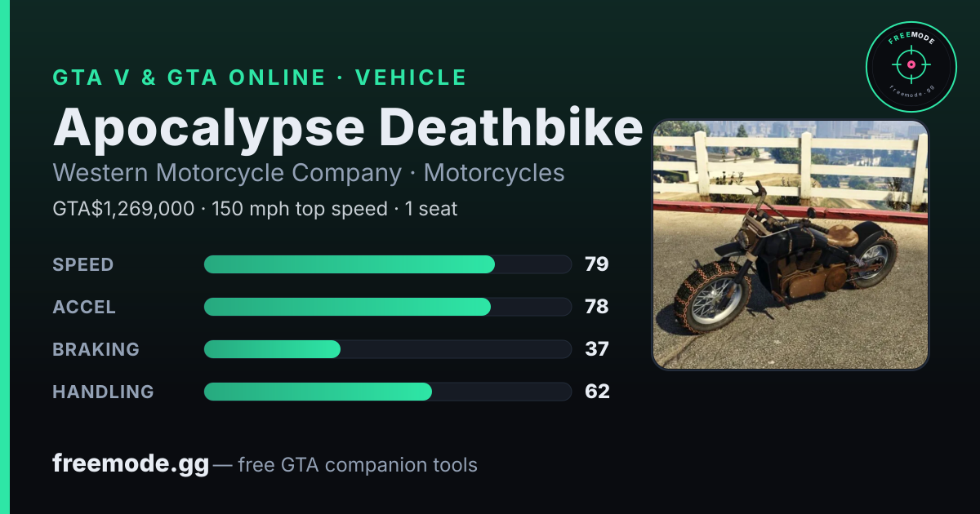The height and width of the screenshot is (514, 980).
Task: Click the GTA$1,269,000 price text
Action: (x=123, y=209)
